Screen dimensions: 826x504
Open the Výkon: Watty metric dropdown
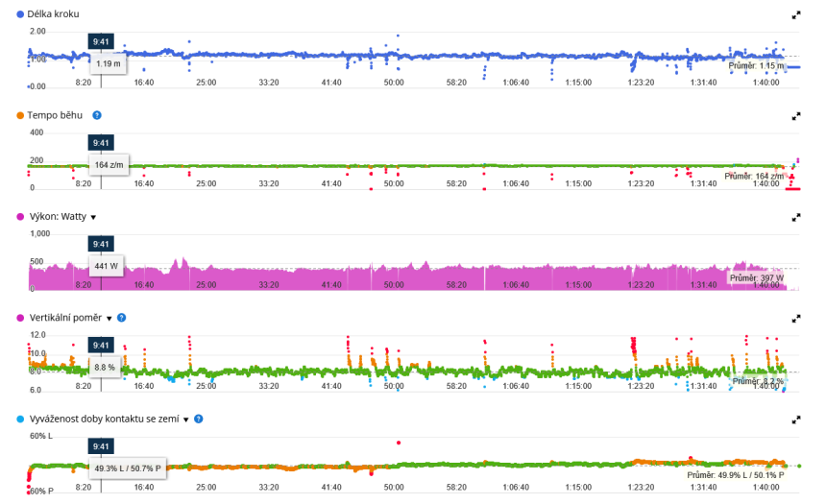point(93,218)
